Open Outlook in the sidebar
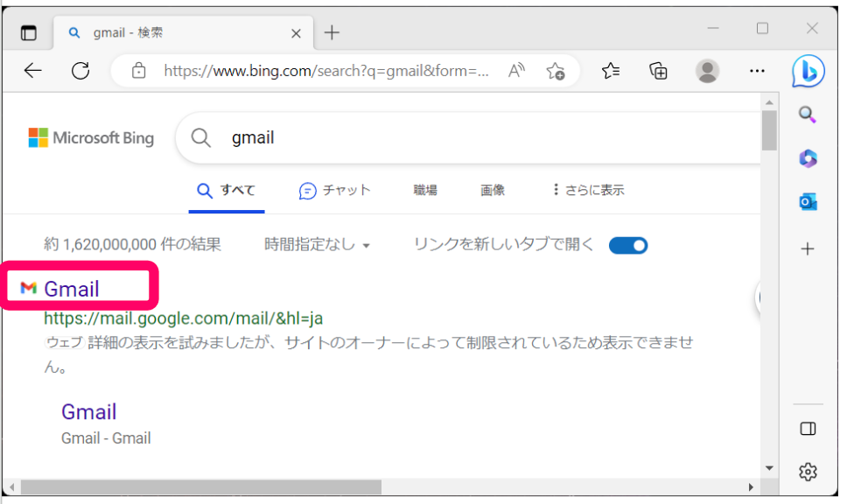This screenshot has height=504, width=847. coord(808,202)
